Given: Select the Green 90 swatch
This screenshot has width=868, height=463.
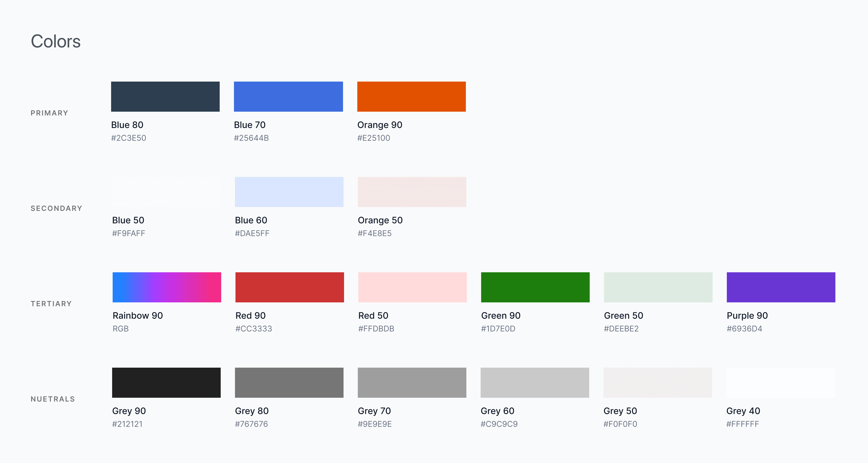Looking at the screenshot, I should 535,287.
